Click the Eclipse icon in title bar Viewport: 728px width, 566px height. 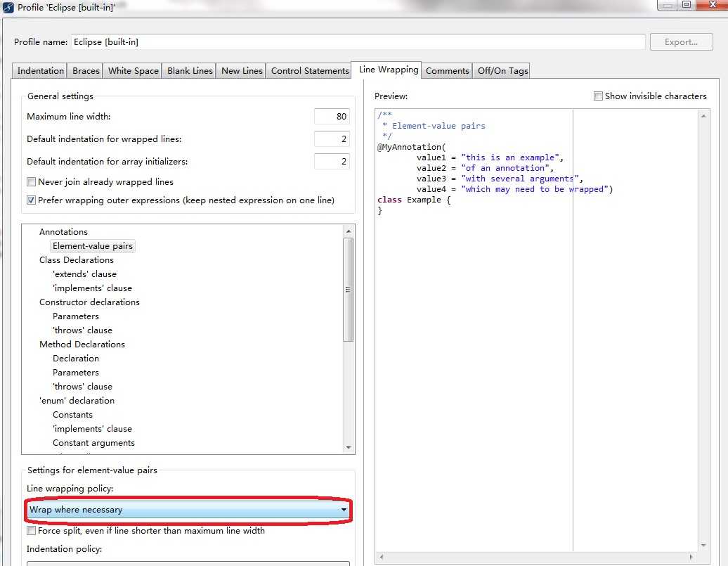click(8, 7)
